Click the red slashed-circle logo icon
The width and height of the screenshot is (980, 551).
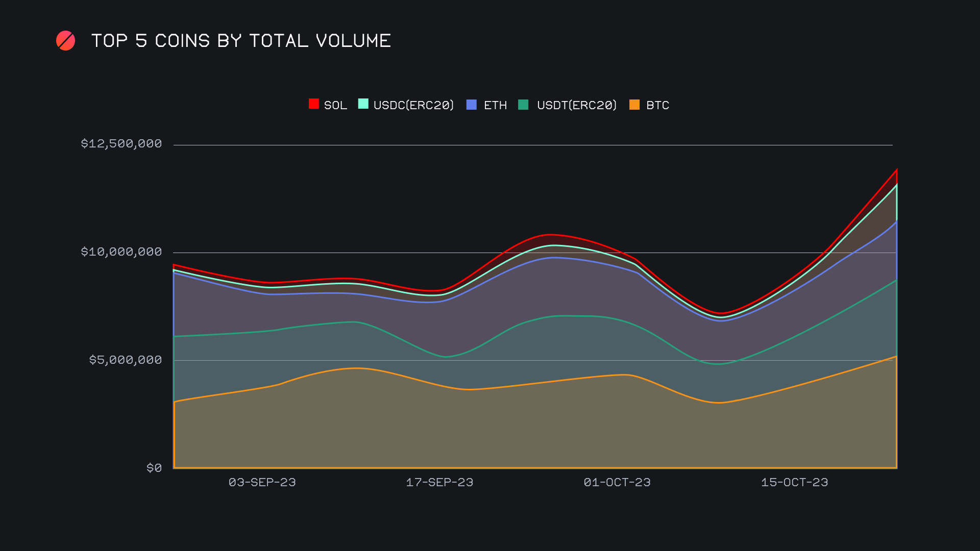coord(65,41)
